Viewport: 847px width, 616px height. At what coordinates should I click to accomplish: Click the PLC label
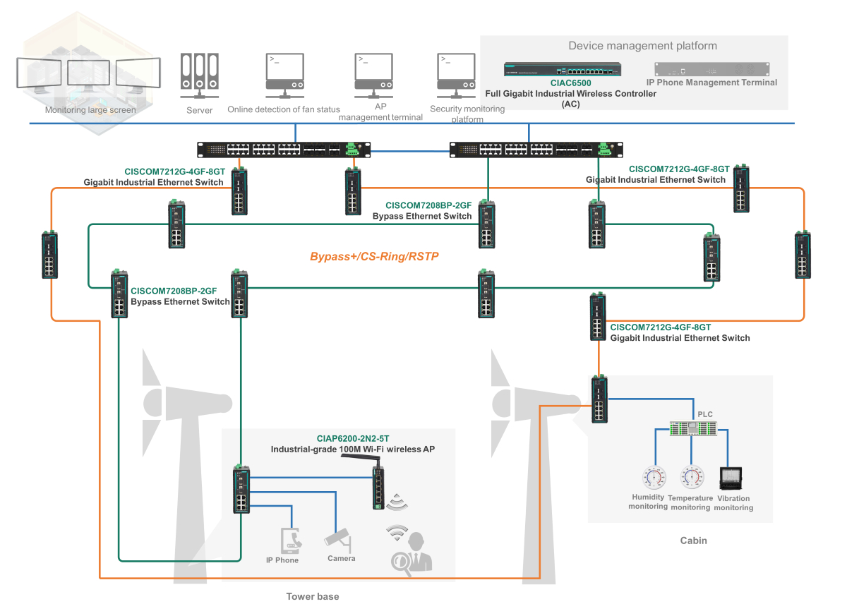pyautogui.click(x=706, y=414)
